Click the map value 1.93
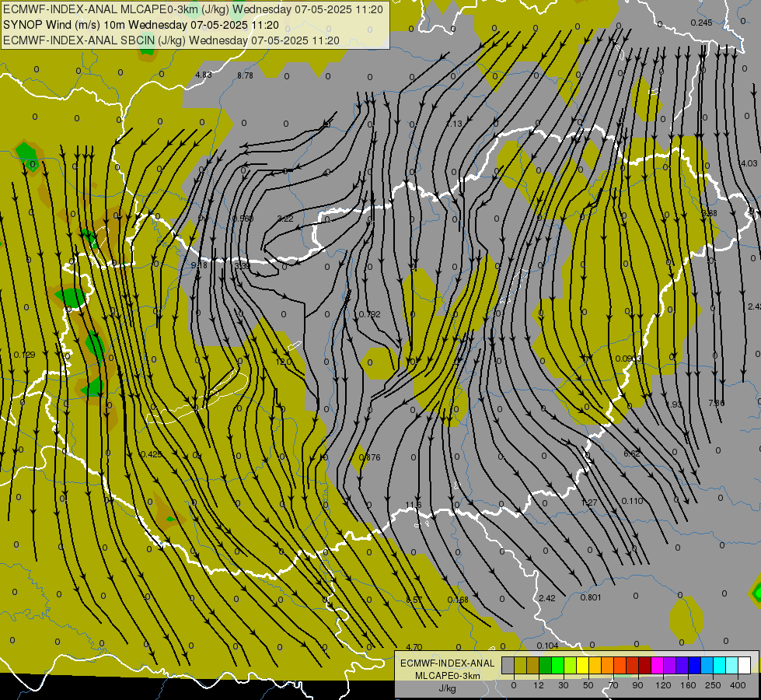 tap(674, 404)
